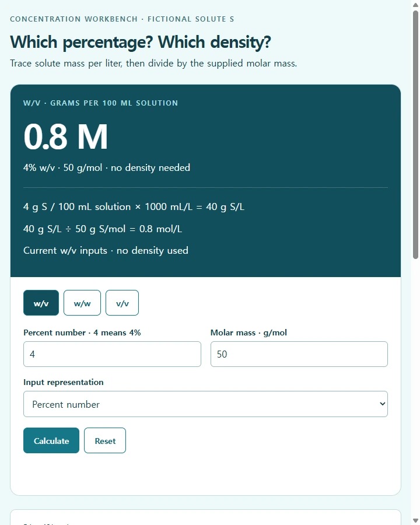Select the w/v percentage mode
Screen dimensions: 420x525
tap(41, 303)
